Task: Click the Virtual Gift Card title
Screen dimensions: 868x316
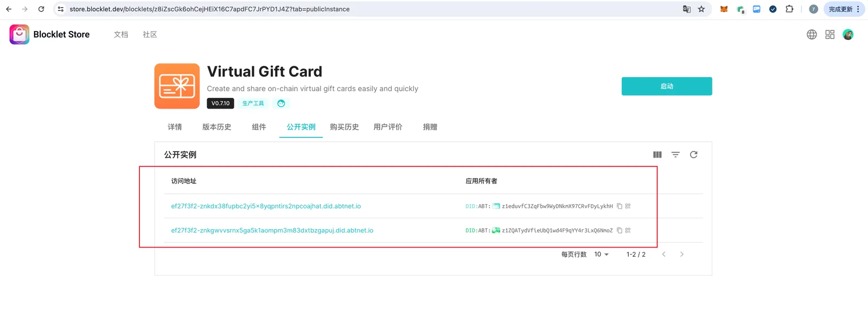Action: 265,72
